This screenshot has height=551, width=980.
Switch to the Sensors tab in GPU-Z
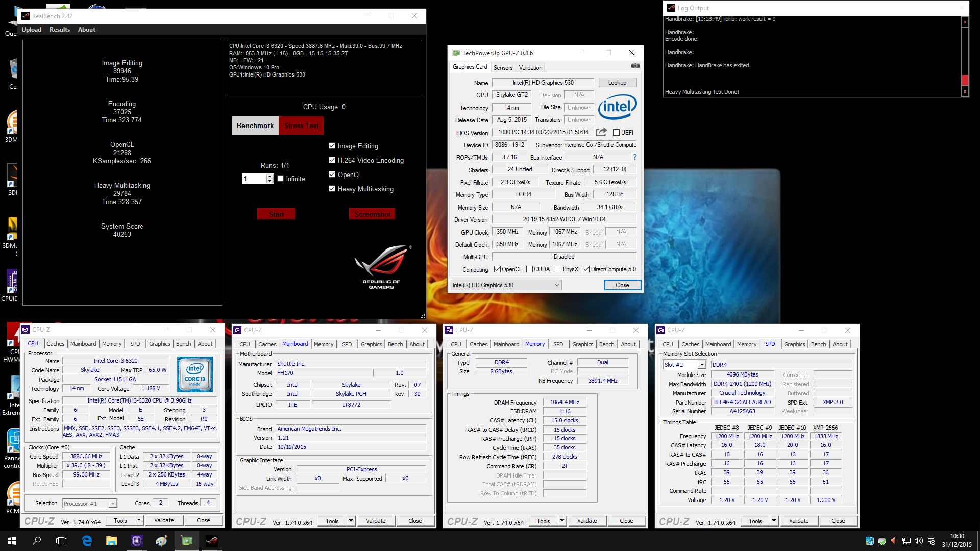click(x=503, y=68)
